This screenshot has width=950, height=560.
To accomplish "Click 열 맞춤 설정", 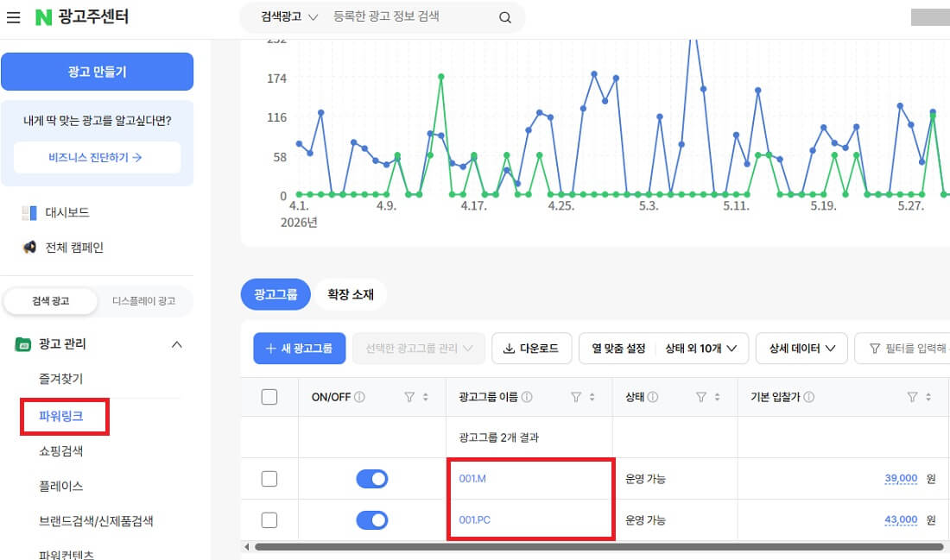I will (x=618, y=349).
